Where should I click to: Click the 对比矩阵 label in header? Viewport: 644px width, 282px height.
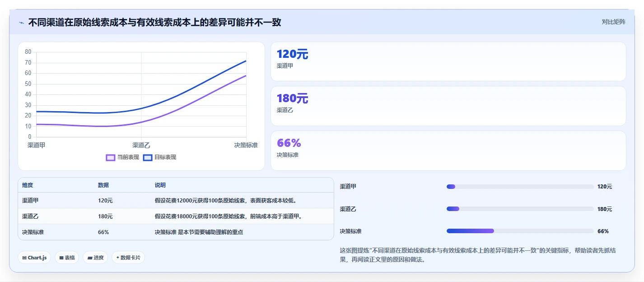tap(613, 22)
